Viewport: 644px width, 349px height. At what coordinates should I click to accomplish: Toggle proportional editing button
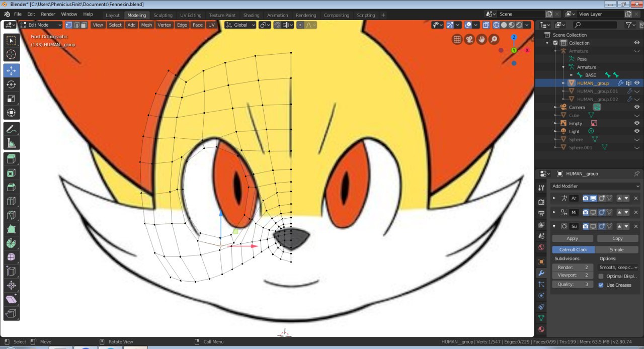(300, 25)
